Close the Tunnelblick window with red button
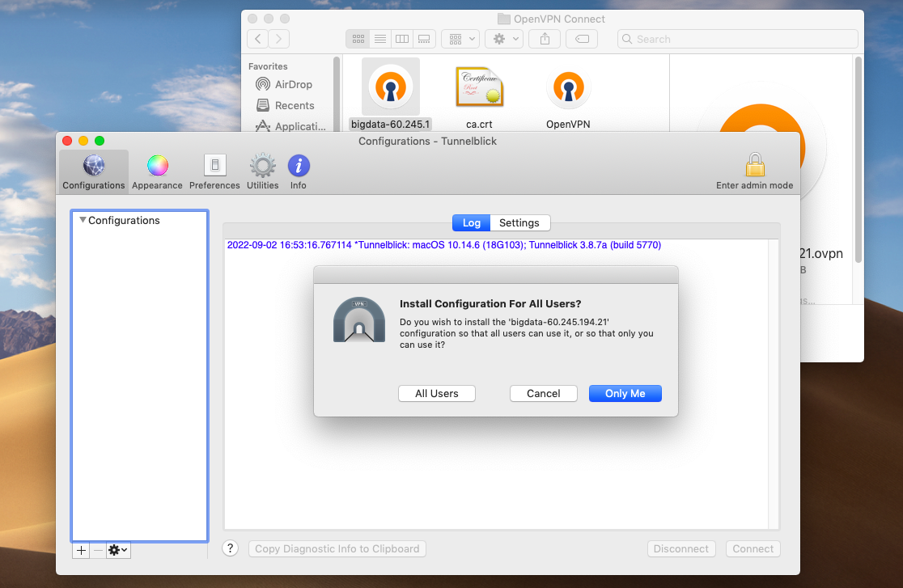Viewport: 903px width, 588px height. pyautogui.click(x=67, y=141)
